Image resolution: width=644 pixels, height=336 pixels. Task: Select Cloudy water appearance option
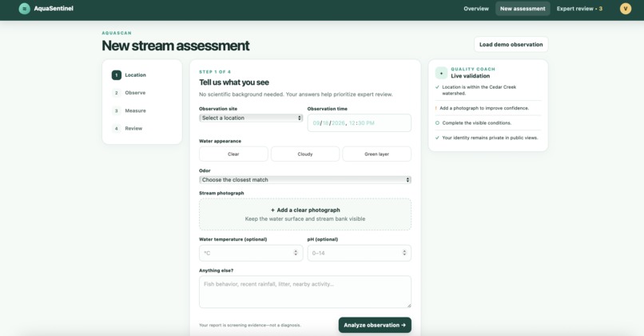click(x=305, y=154)
